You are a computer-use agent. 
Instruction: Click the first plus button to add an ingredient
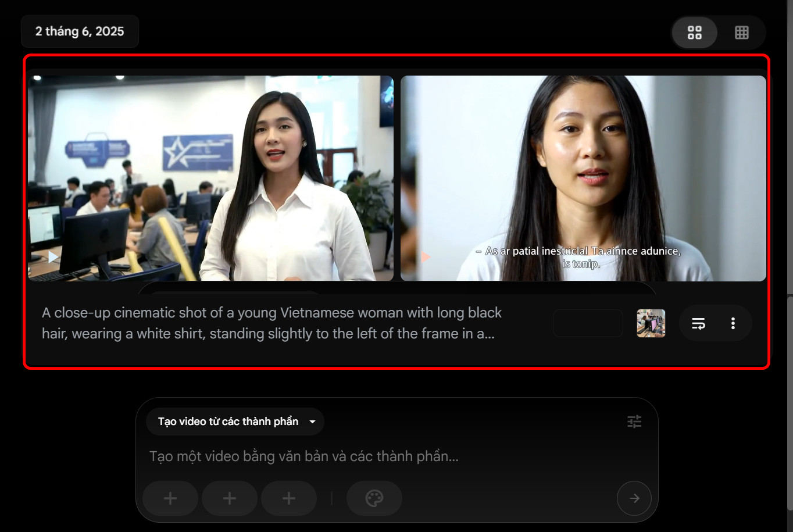point(170,498)
